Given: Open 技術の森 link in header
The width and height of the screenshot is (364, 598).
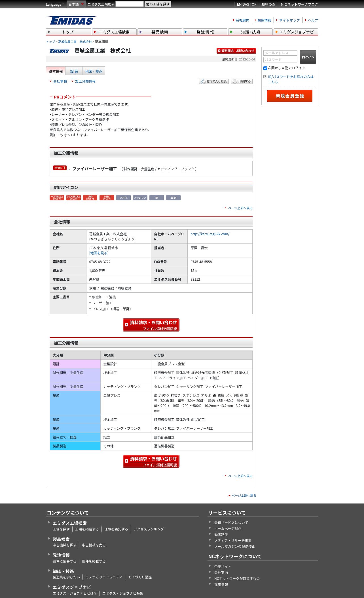Looking at the screenshot, I should click(x=268, y=5).
